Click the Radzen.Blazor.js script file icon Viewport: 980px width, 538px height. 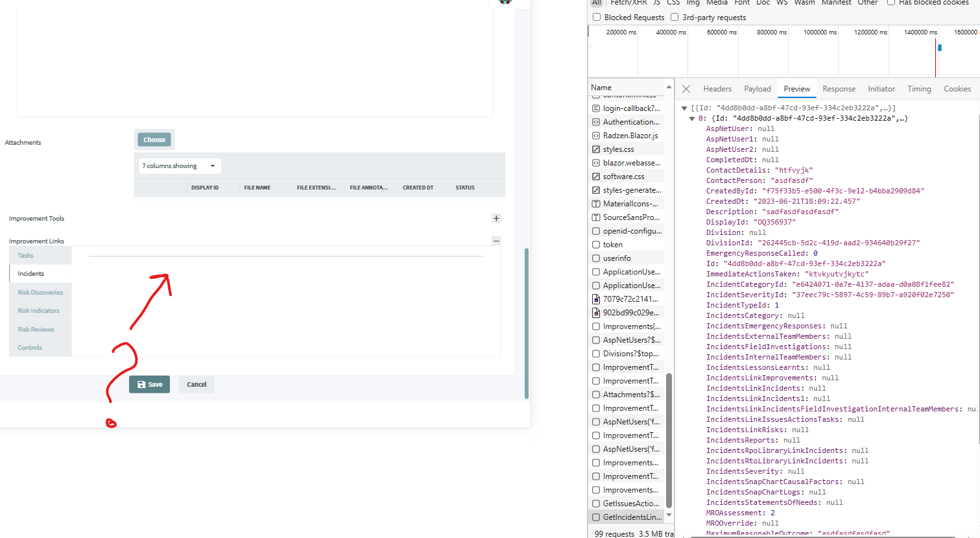pos(596,136)
